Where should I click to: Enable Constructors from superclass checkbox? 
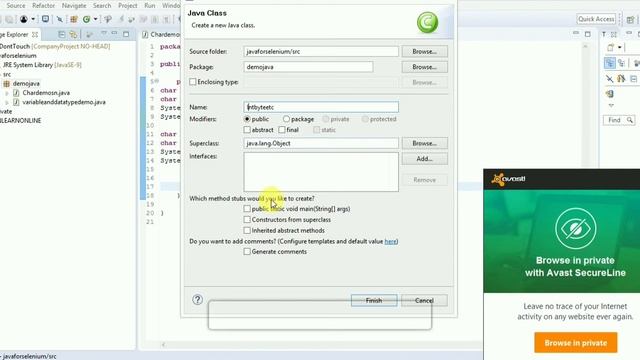[247, 220]
